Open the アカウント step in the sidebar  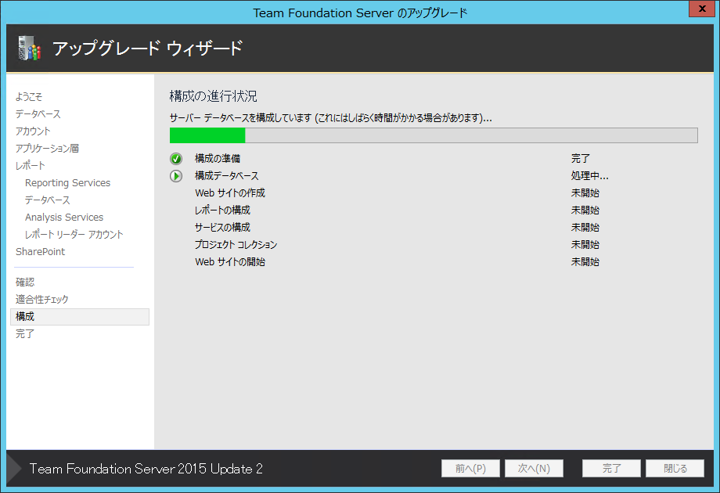(x=33, y=131)
